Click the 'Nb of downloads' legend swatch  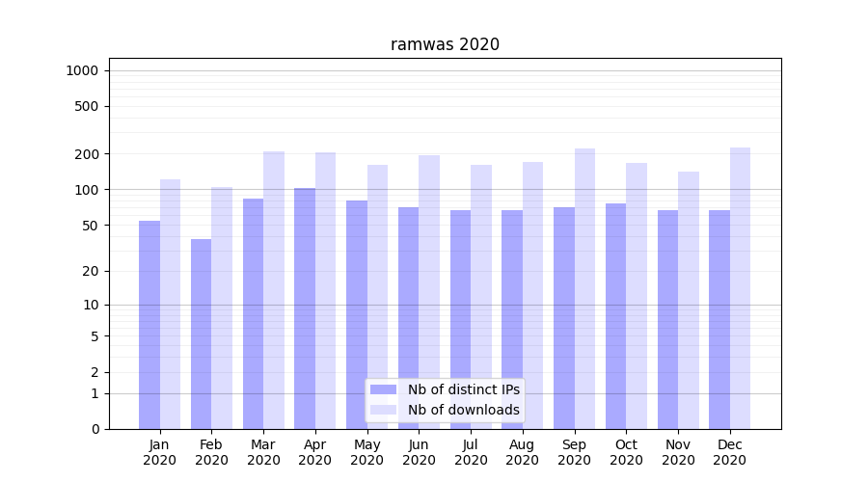(383, 410)
